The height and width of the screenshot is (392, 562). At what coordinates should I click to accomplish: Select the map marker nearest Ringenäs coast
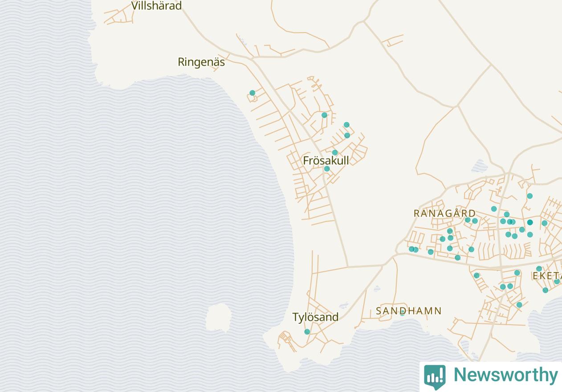pos(252,93)
